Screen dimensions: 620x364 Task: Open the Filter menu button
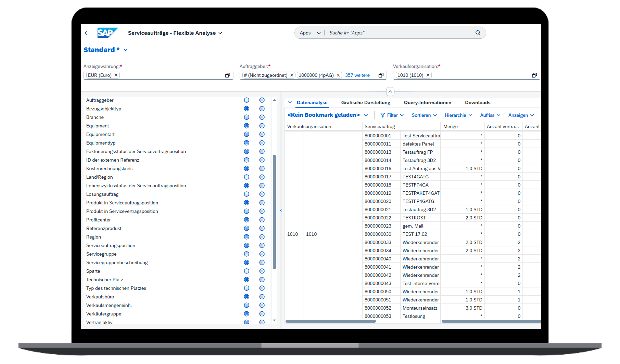(392, 115)
